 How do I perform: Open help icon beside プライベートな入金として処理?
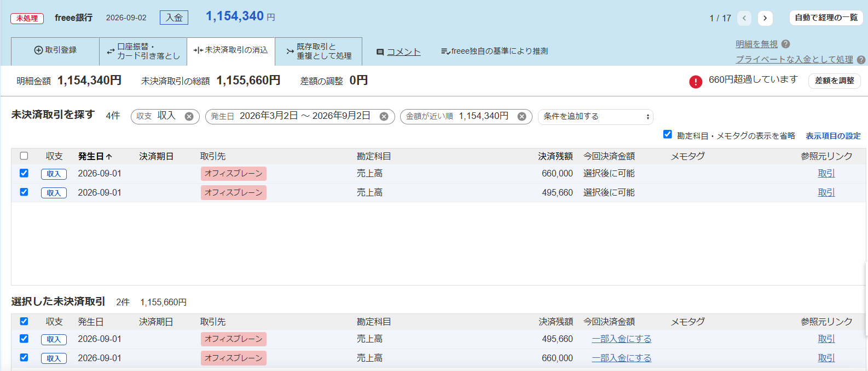861,60
